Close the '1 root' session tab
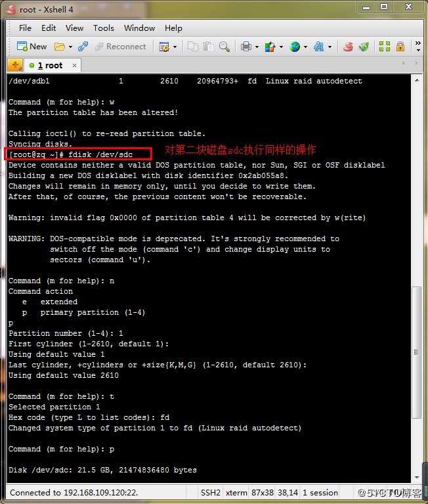The height and width of the screenshot is (504, 428). (x=74, y=66)
